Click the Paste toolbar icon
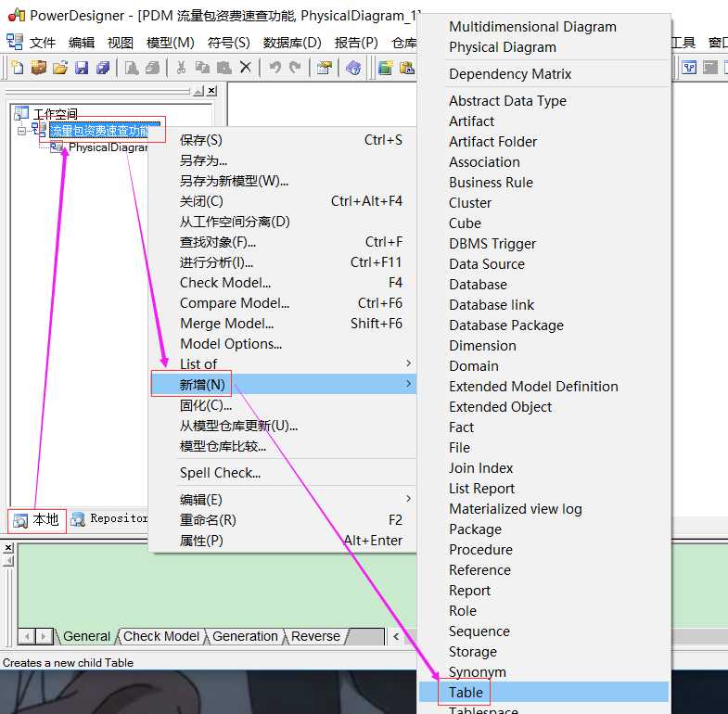The height and width of the screenshot is (714, 728). click(224, 68)
